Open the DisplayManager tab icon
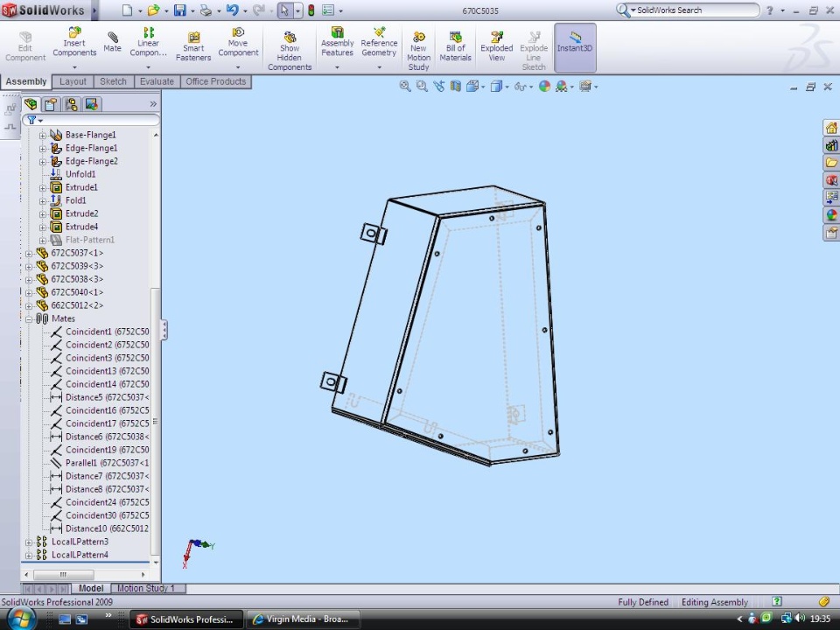840x630 pixels. coord(92,104)
